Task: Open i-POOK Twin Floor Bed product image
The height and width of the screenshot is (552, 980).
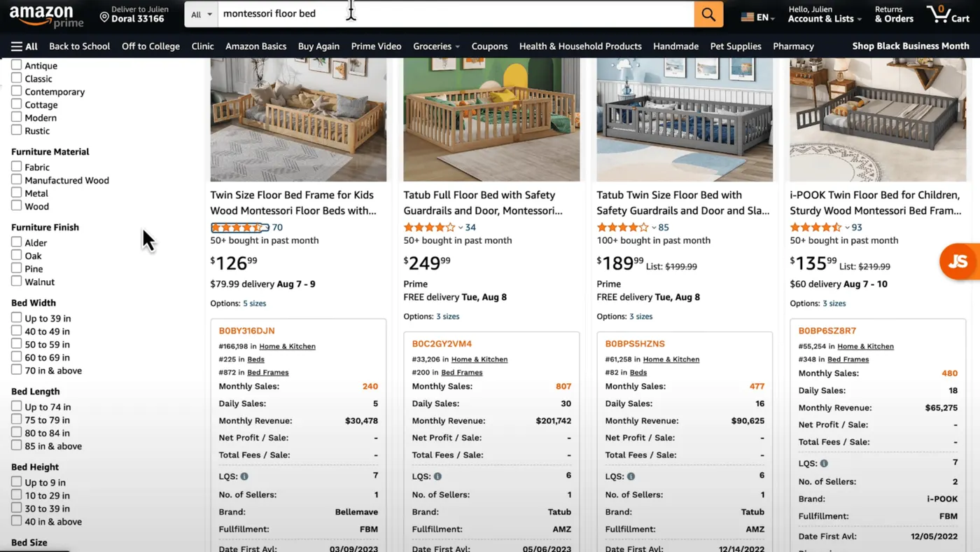Action: [878, 120]
